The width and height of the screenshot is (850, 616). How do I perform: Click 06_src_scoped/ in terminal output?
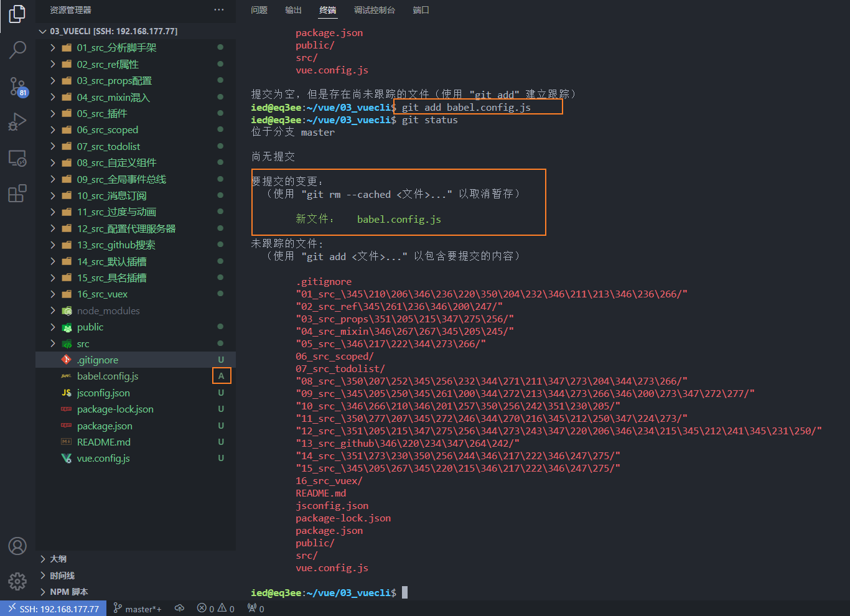coord(335,356)
